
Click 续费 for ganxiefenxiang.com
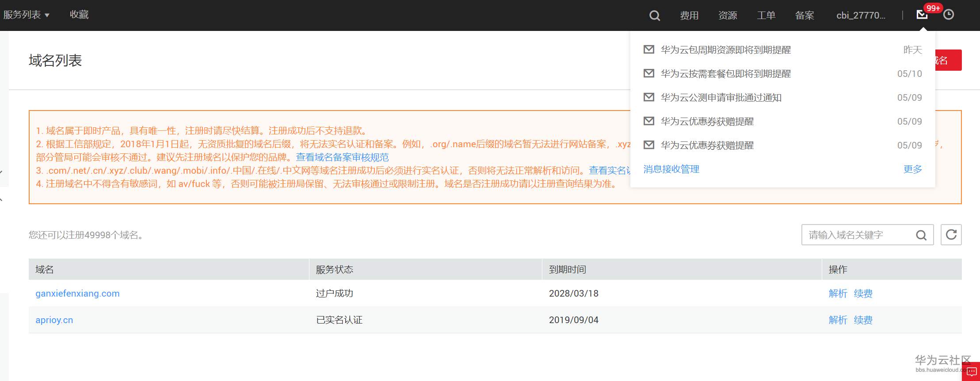pos(863,293)
